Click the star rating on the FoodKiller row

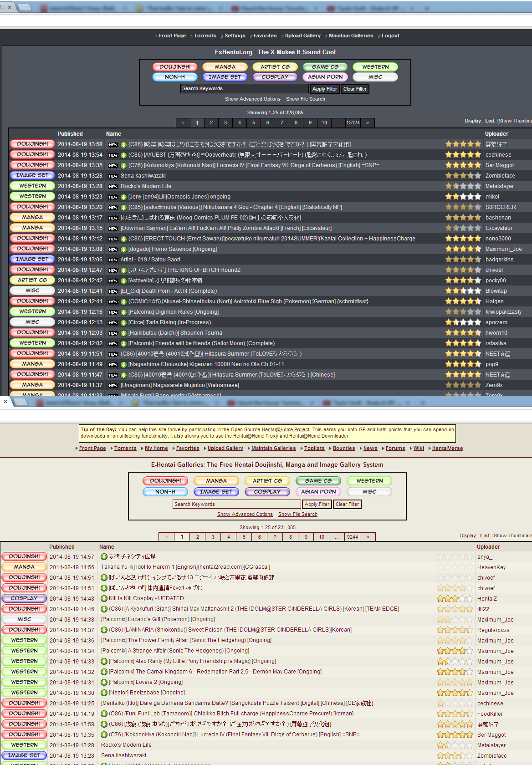[455, 714]
